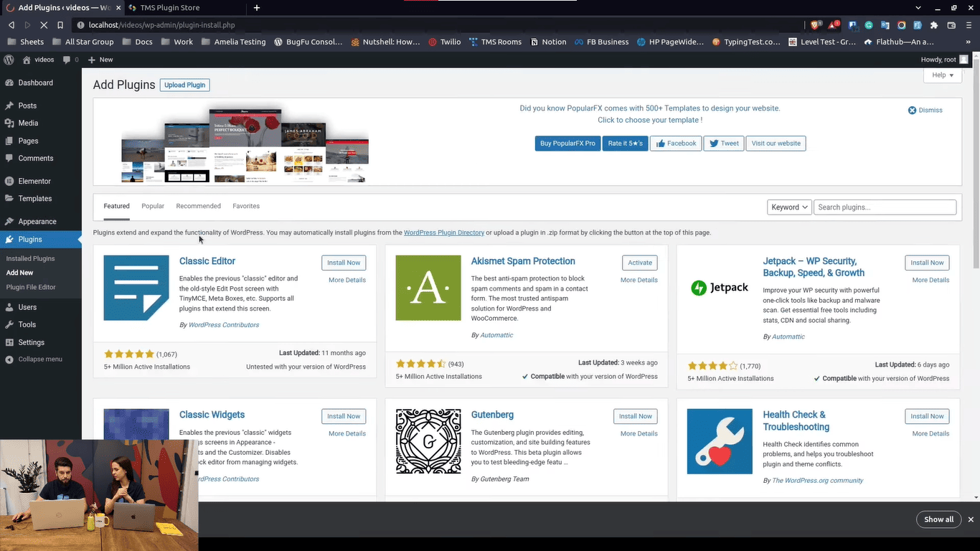
Task: Open the videos site home link
Action: tap(38, 60)
